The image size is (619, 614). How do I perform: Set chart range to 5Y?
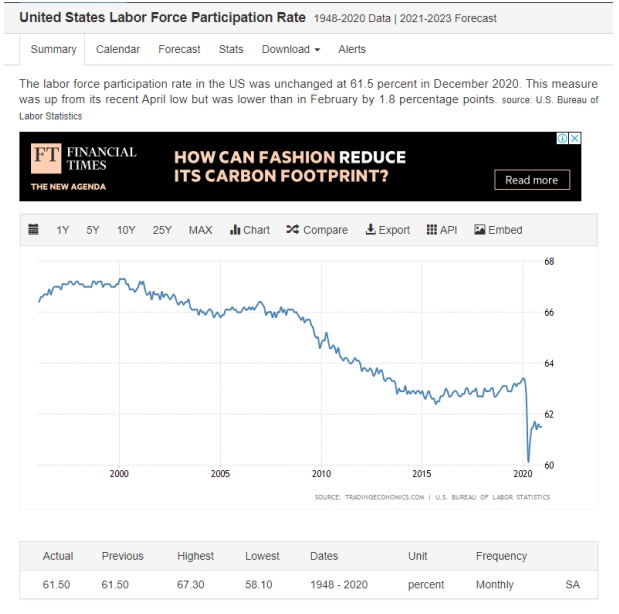(93, 230)
